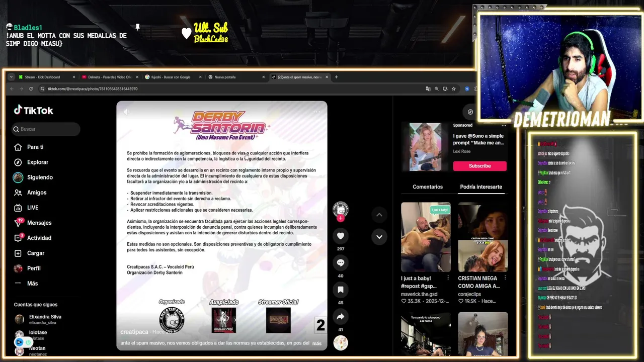This screenshot has height=362, width=644.
Task: Click the browser reload button
Action: point(31,89)
